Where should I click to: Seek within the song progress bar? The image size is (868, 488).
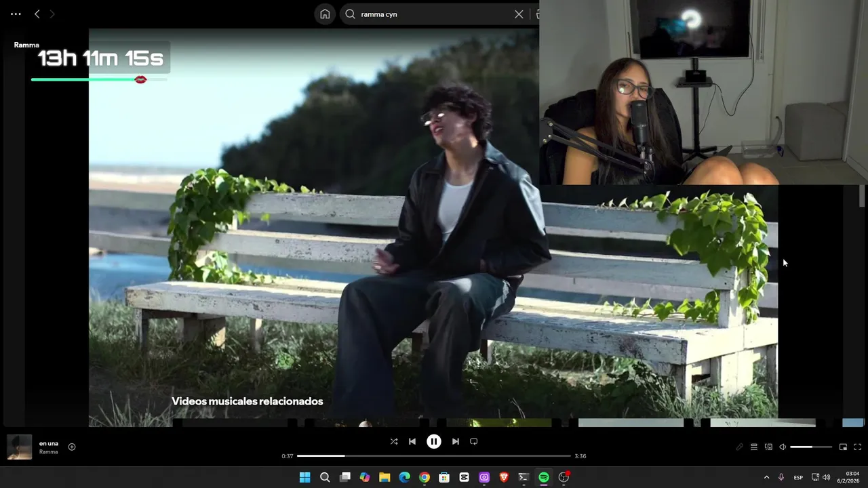pos(434,456)
